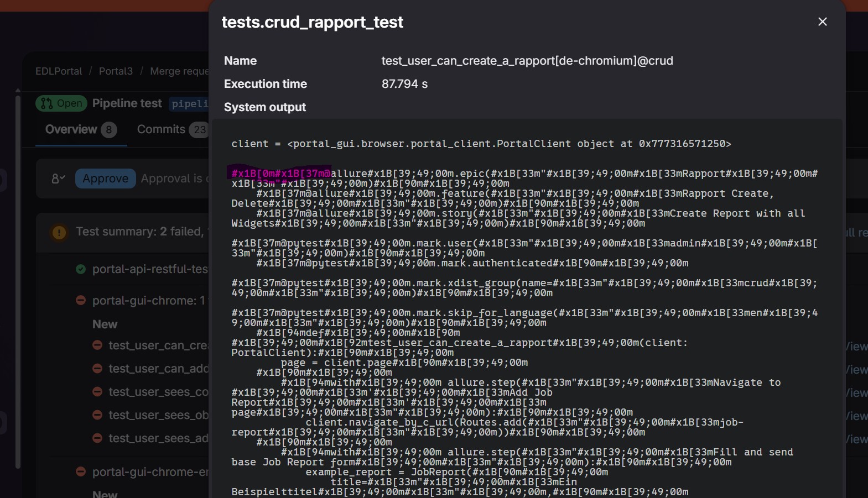
Task: Approve the merge request
Action: 105,179
